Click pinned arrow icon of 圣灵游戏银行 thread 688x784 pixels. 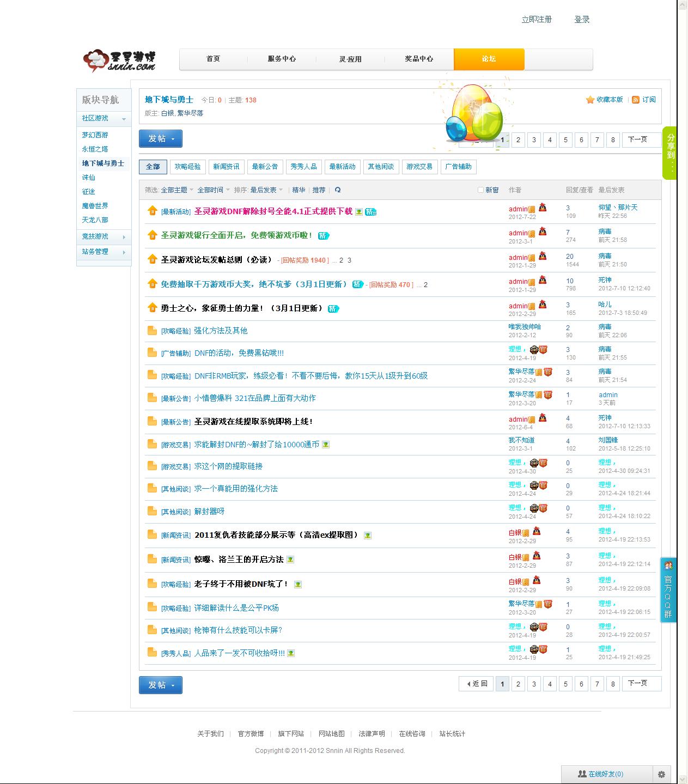tap(153, 235)
